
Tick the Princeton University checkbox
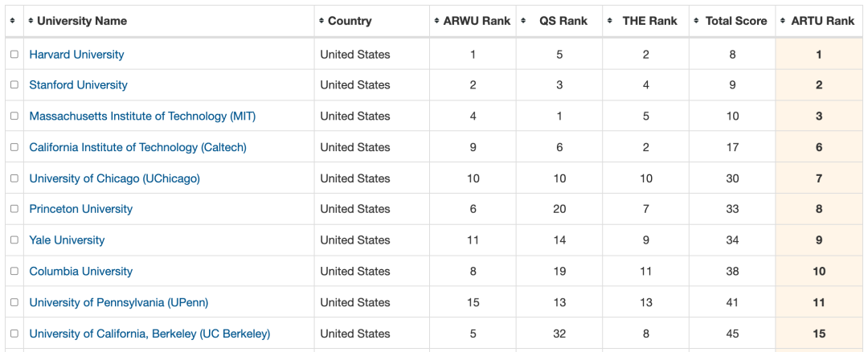(14, 209)
